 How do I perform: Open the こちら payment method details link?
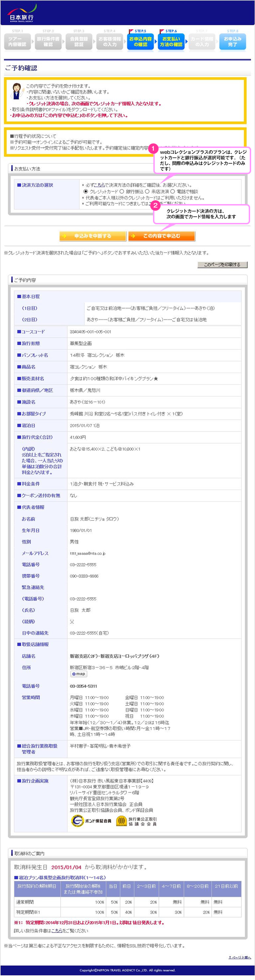coord(100,185)
